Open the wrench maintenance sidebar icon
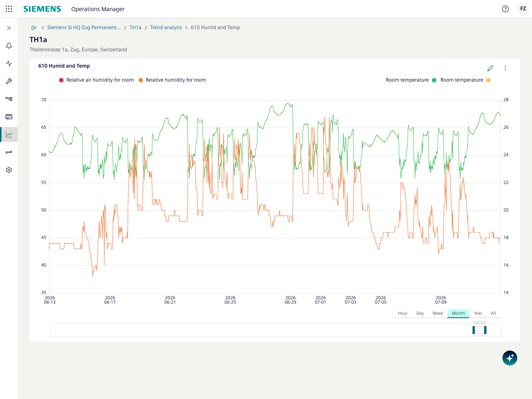Viewport: 532px width, 399px height. (9, 81)
